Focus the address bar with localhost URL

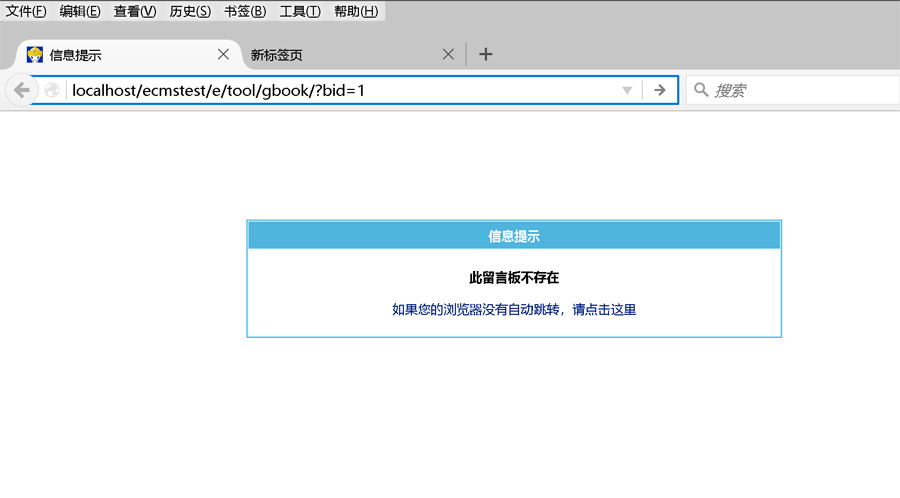(x=340, y=90)
